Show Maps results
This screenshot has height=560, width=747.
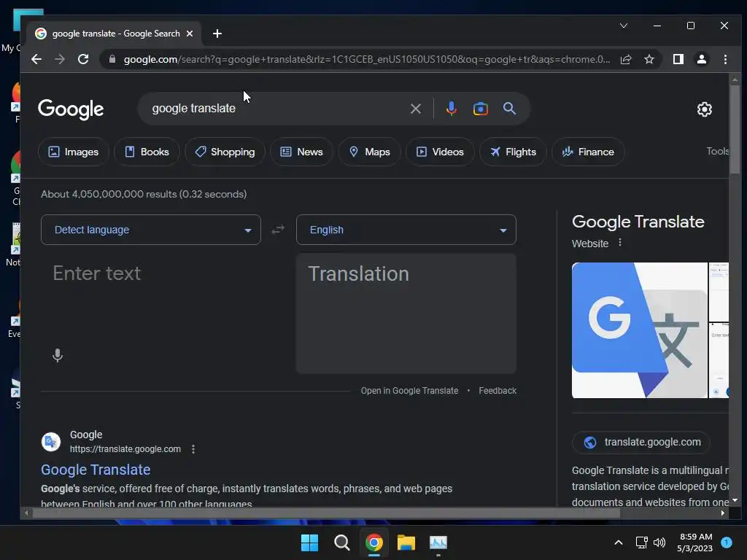[x=370, y=152]
